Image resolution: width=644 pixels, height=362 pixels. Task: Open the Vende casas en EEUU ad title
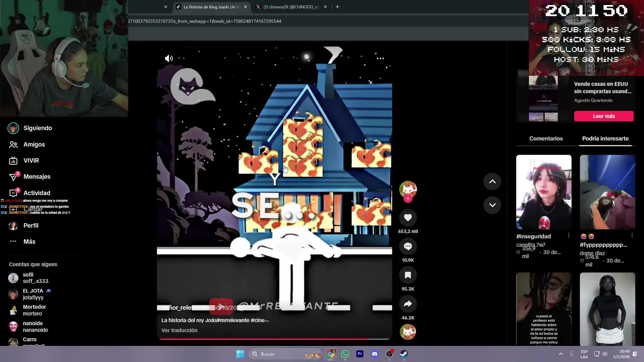(603, 88)
